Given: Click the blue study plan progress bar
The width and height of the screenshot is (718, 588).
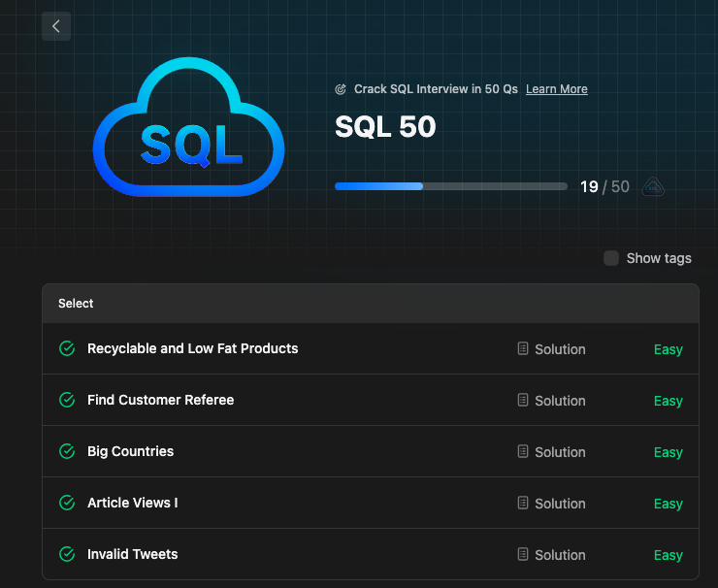Looking at the screenshot, I should pos(451,186).
